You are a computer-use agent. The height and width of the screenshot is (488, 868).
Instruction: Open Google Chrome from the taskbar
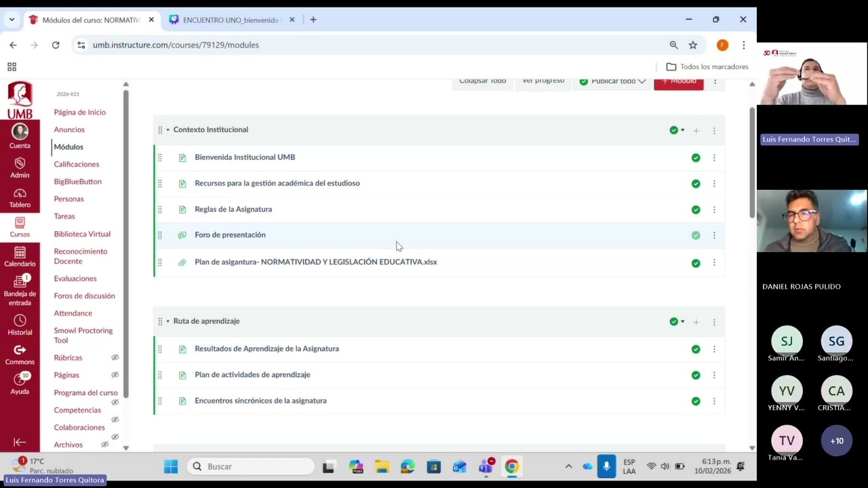click(x=511, y=466)
